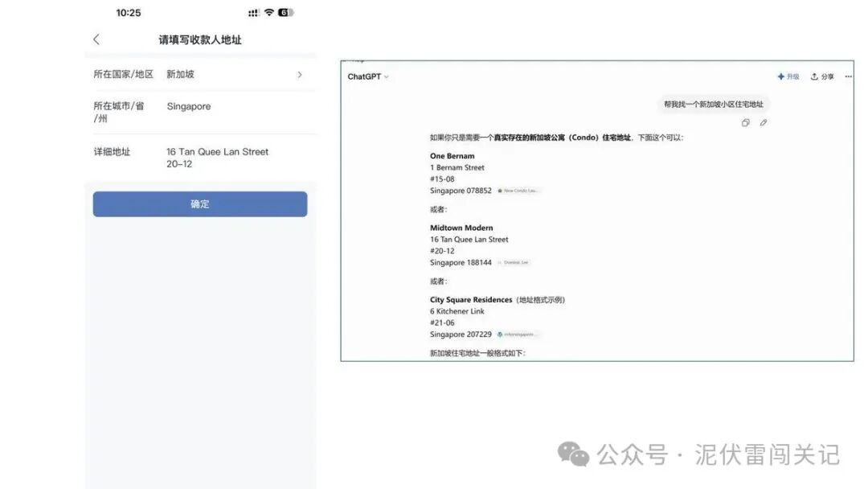
Task: Open the source chip after Singapore 078852
Action: [x=518, y=191]
